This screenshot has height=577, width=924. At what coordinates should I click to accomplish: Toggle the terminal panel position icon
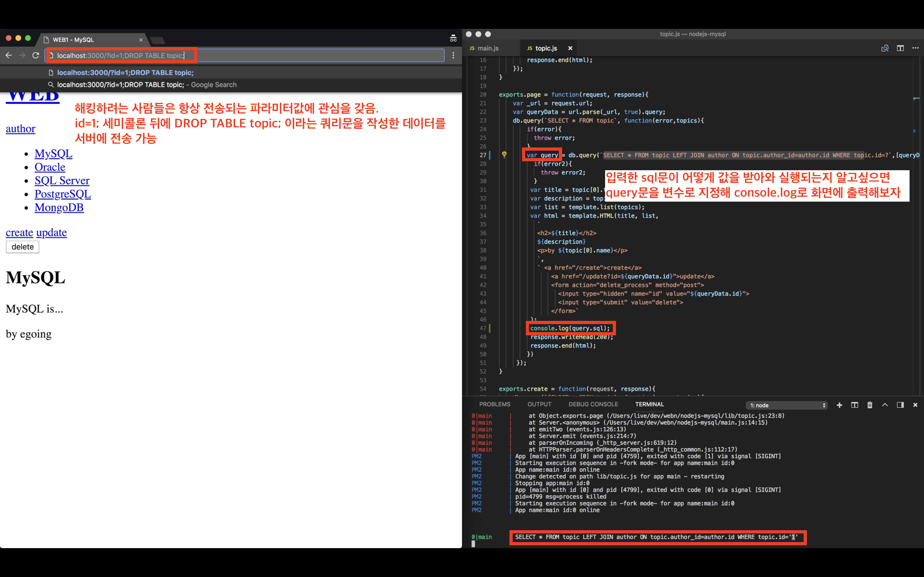coord(900,405)
